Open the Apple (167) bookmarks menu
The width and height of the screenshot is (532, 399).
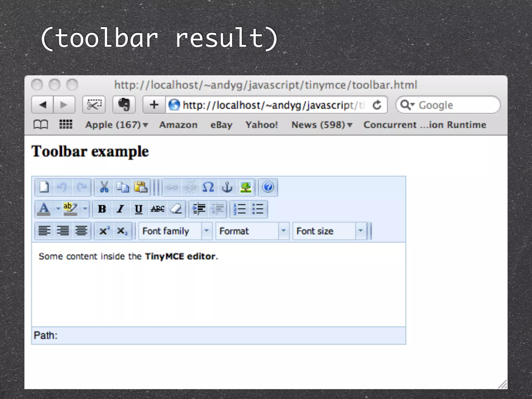117,125
